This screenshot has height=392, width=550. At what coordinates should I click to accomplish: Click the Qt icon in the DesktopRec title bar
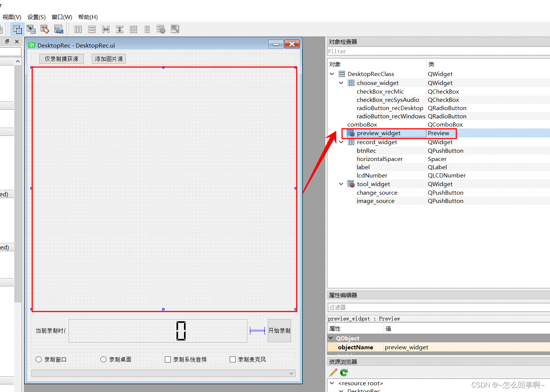32,45
